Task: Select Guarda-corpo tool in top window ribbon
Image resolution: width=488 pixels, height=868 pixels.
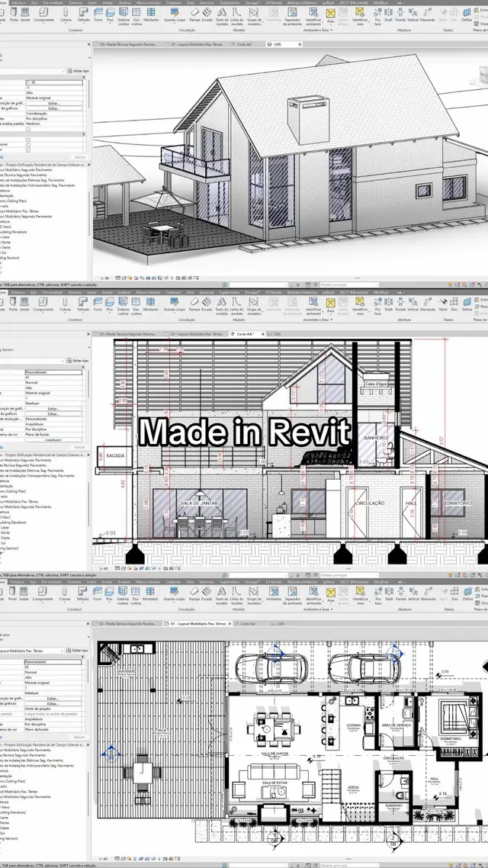Action: 175,15
